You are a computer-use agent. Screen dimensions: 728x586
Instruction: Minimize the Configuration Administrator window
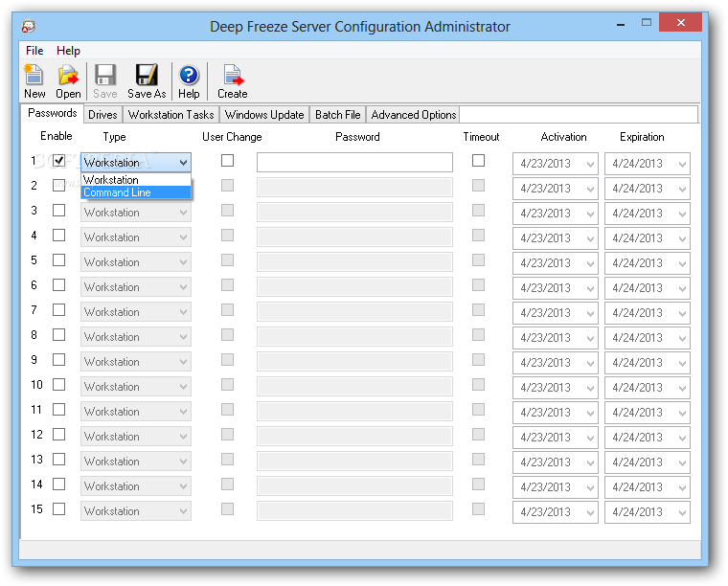(621, 24)
